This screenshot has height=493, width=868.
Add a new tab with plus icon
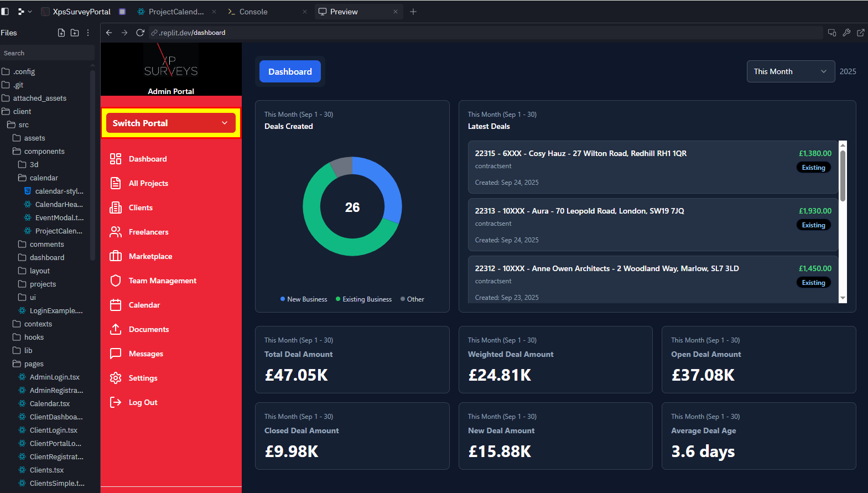pos(413,12)
